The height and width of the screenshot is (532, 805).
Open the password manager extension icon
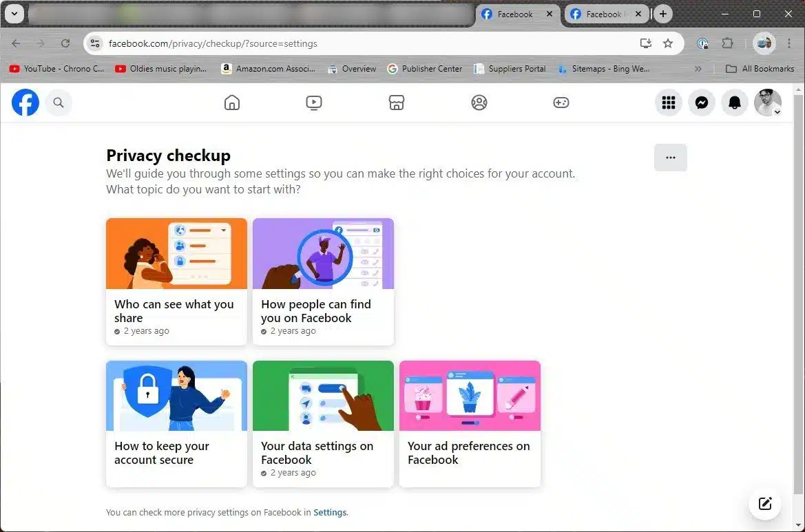point(703,43)
